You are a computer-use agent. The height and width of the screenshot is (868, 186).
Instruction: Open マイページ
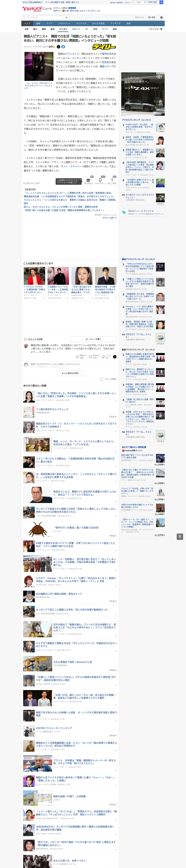(139, 17)
